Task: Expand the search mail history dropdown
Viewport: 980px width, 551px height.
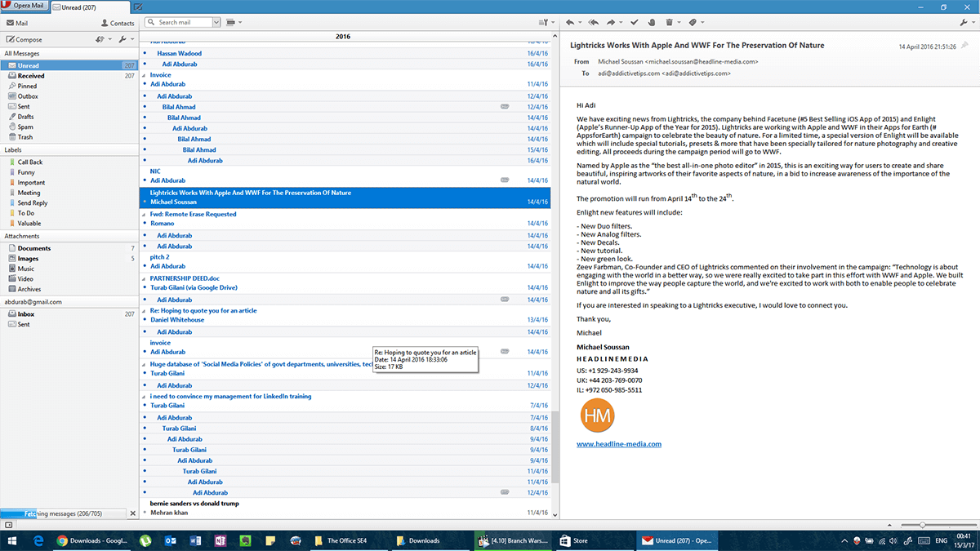Action: click(x=216, y=23)
